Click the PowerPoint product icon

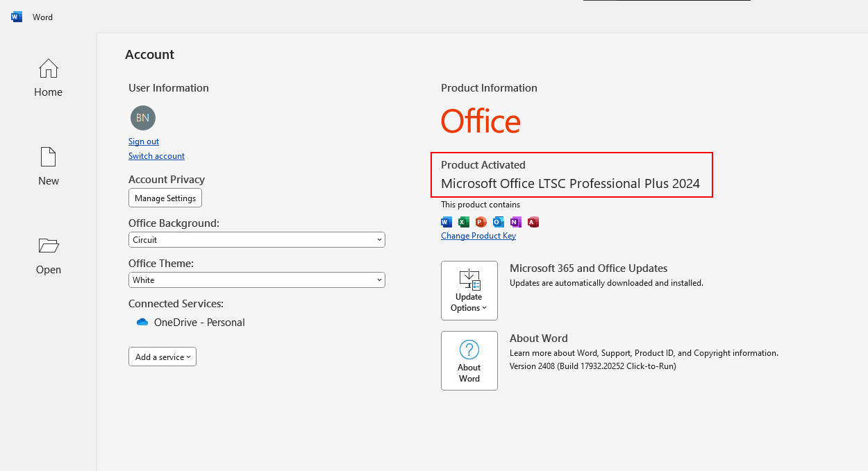[x=481, y=222]
